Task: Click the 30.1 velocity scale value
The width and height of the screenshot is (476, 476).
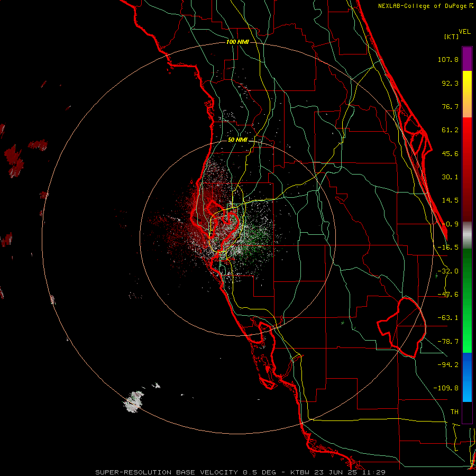Action: pyautogui.click(x=450, y=177)
